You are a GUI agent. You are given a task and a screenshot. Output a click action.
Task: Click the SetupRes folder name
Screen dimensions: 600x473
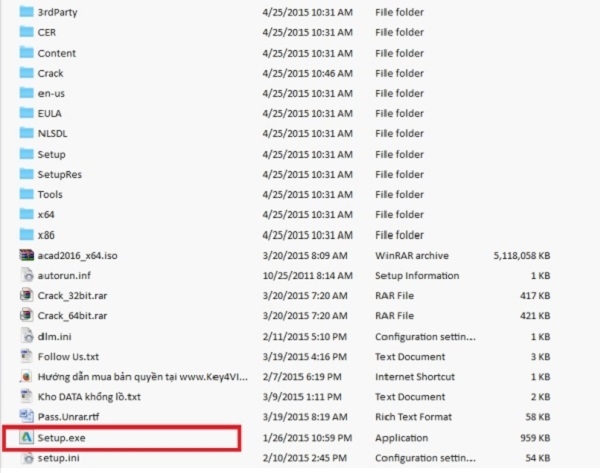click(x=60, y=175)
